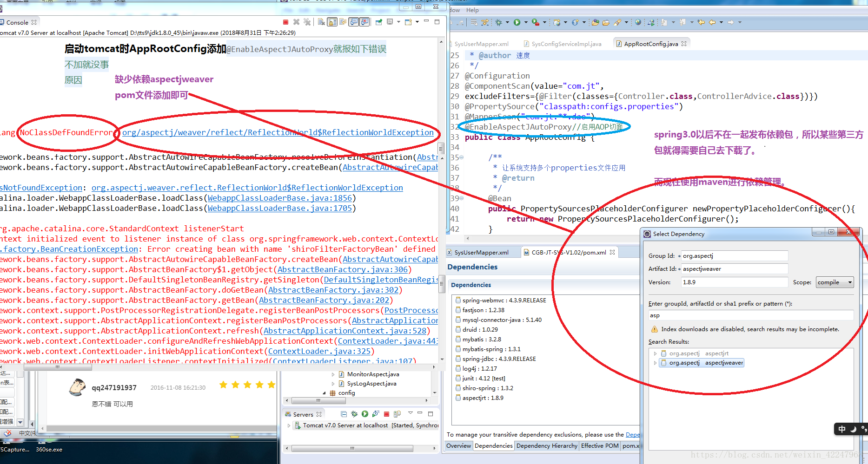Click the Artifact Id field containing aspectjweaver
The width and height of the screenshot is (868, 464).
[x=735, y=269]
